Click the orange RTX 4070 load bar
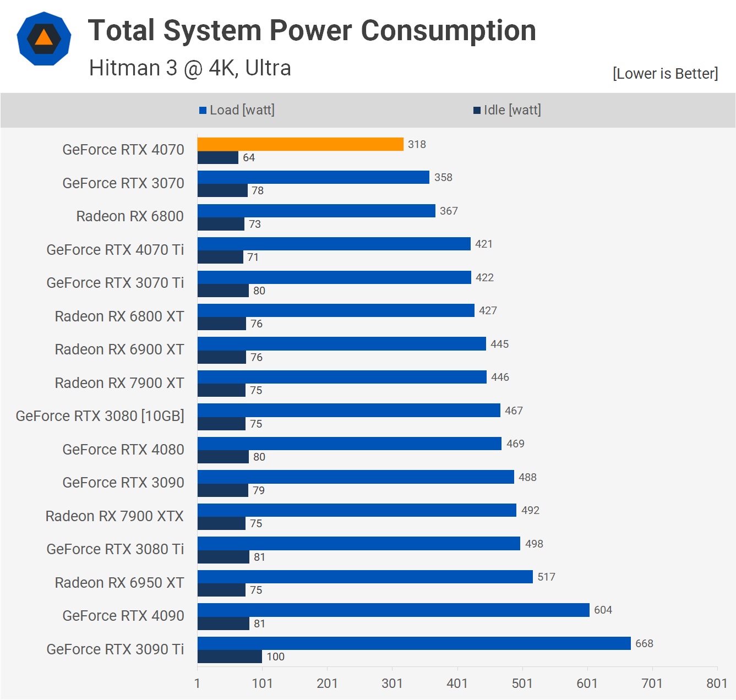 click(301, 144)
